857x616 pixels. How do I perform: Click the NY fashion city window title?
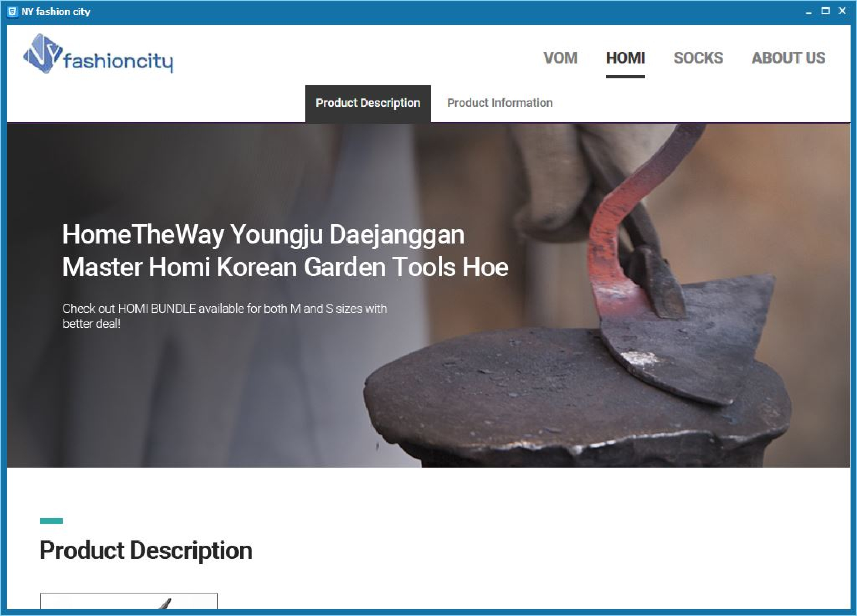tap(56, 12)
